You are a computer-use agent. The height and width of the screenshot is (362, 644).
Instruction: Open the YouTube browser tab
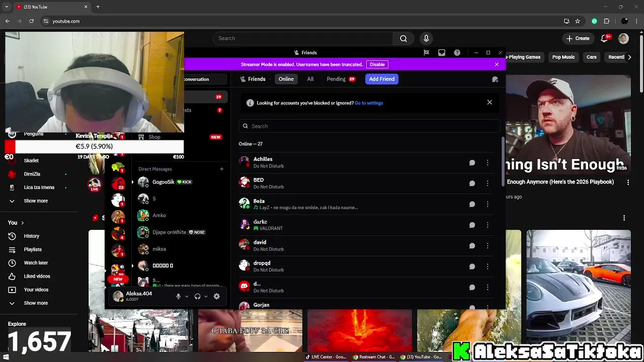pyautogui.click(x=51, y=7)
